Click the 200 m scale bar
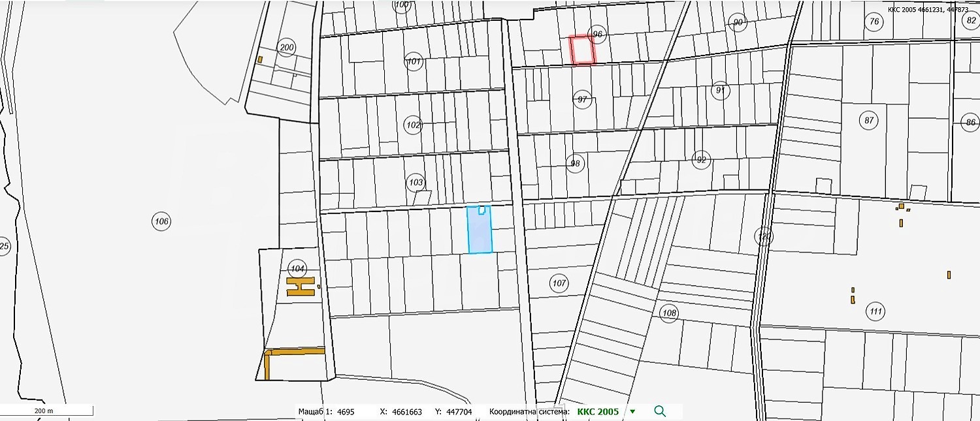980x421 pixels. point(46,411)
